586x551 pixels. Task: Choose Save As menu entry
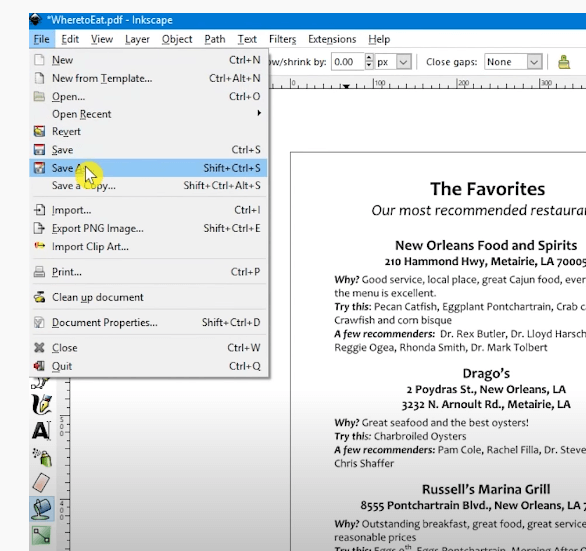148,168
